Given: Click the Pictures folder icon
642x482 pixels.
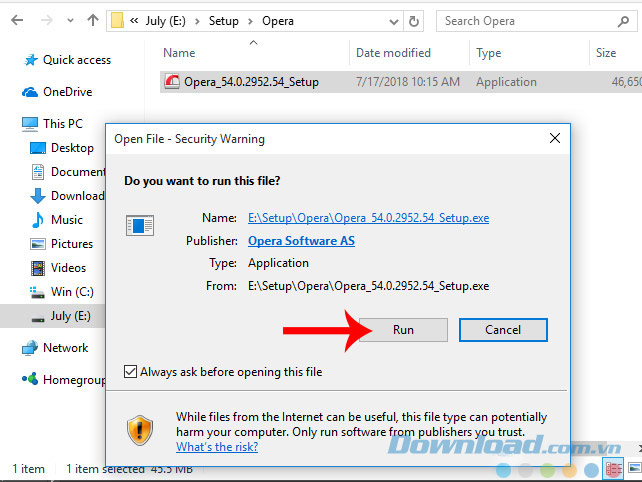Looking at the screenshot, I should [38, 244].
